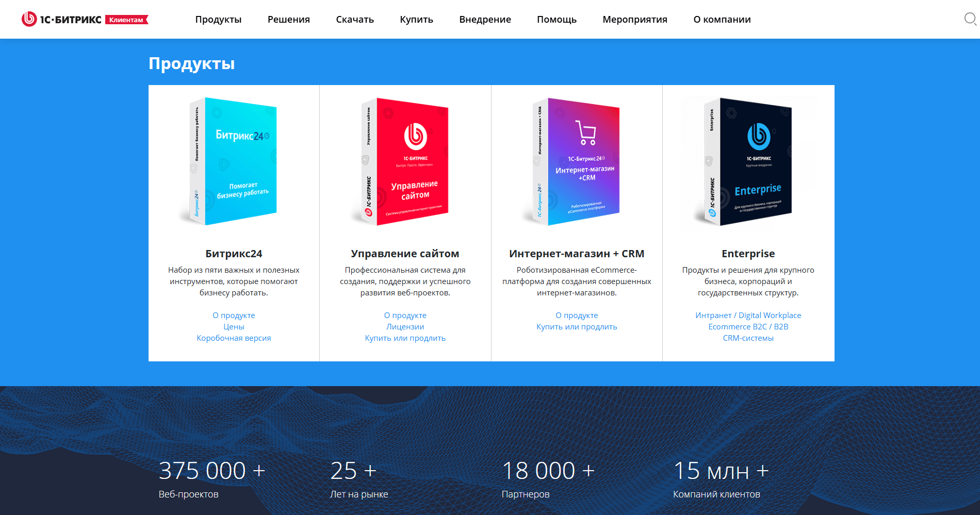Viewport: 980px width, 515px height.
Task: Click the purple Интернет-магазин + CRM box image
Action: (x=577, y=161)
